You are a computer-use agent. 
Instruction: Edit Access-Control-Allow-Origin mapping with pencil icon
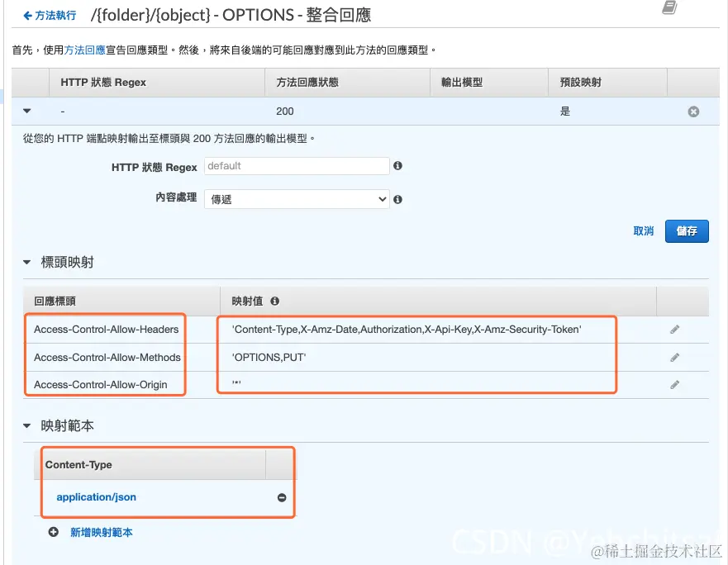click(674, 384)
